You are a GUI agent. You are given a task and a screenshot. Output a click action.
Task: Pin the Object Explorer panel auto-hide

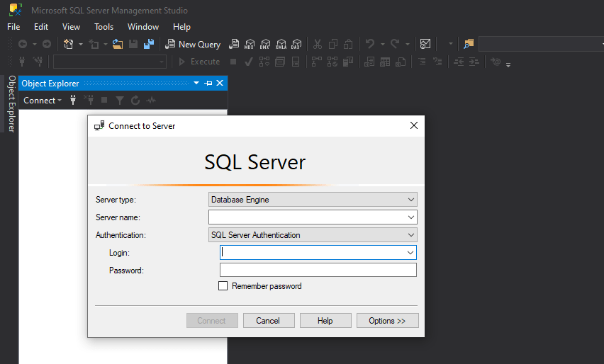coord(208,83)
